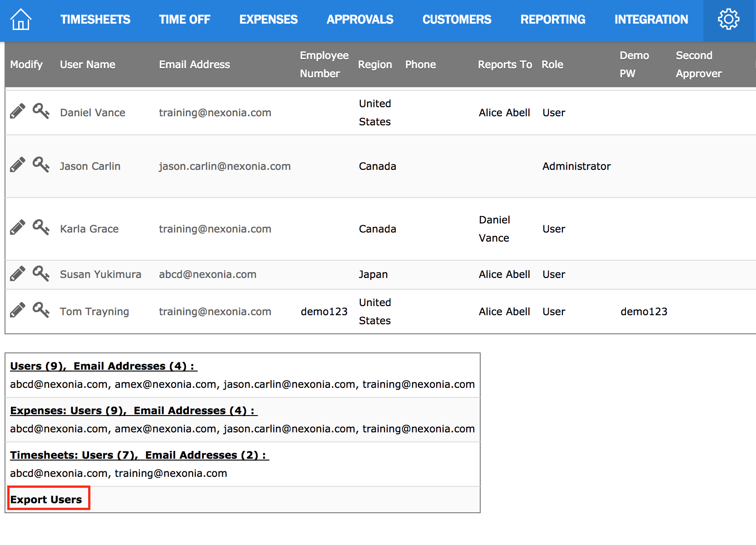The width and height of the screenshot is (756, 545).
Task: Open the settings gear icon
Action: pos(728,20)
